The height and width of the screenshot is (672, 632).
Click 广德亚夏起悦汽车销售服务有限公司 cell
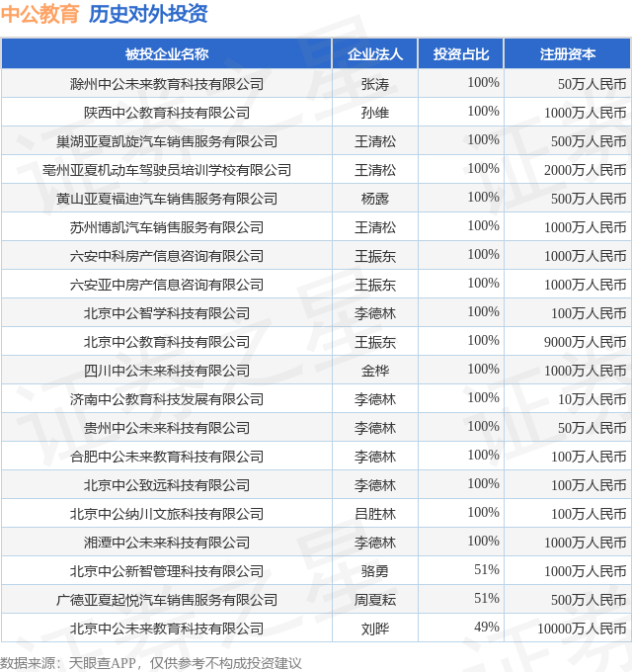coord(167,601)
